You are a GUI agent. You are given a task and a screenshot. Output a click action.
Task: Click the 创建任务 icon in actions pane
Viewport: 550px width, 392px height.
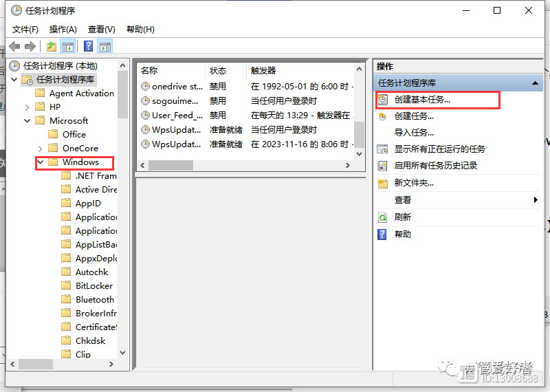(x=383, y=116)
